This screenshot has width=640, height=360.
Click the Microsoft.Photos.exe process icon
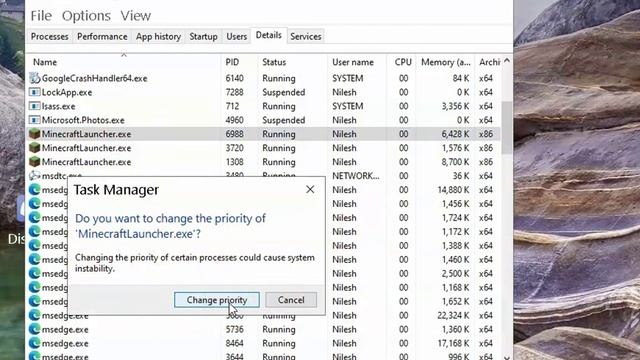tap(35, 120)
